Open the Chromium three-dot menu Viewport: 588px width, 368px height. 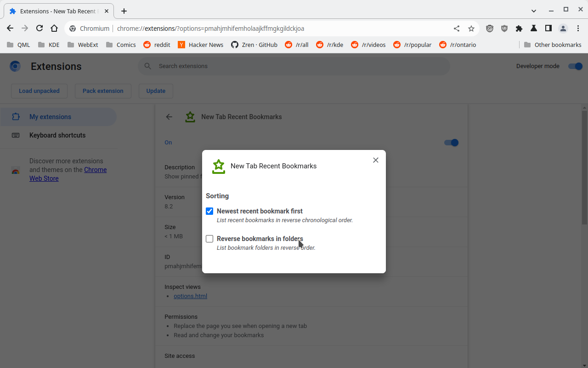click(x=578, y=28)
